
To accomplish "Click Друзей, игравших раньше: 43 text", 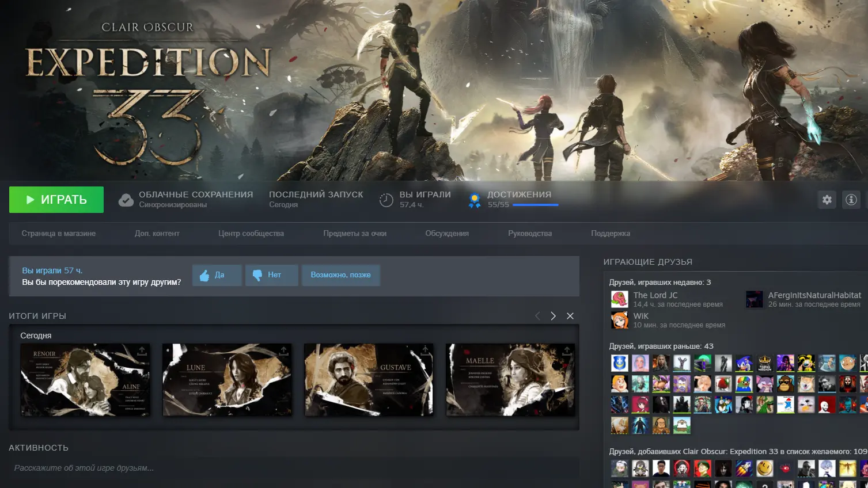I will 661,346.
